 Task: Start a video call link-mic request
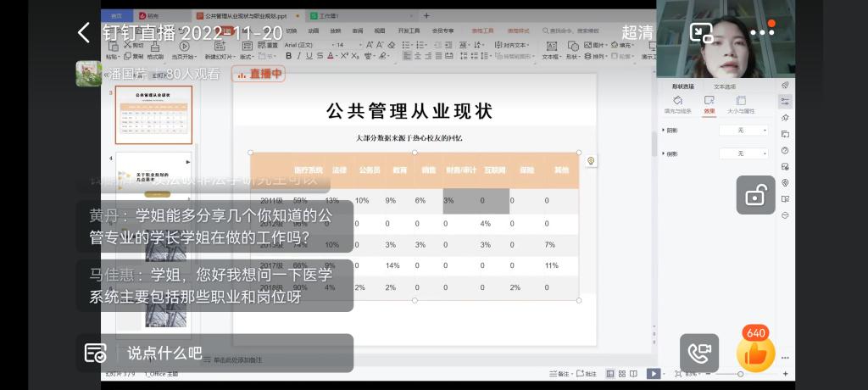pos(699,353)
